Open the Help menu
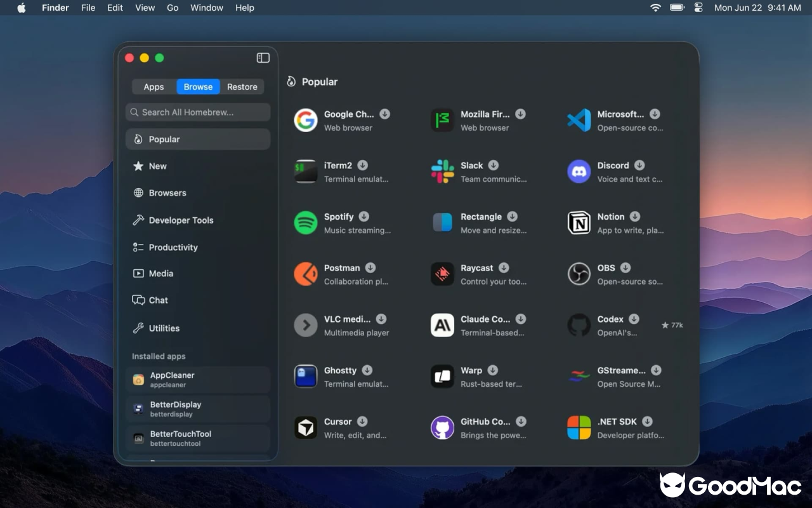This screenshot has height=508, width=812. pos(245,8)
